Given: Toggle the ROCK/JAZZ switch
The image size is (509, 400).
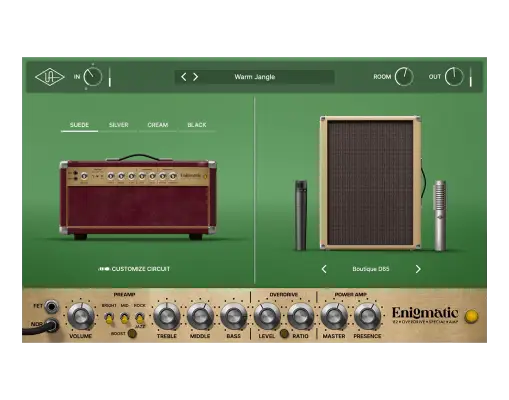Looking at the screenshot, I should coord(140,318).
